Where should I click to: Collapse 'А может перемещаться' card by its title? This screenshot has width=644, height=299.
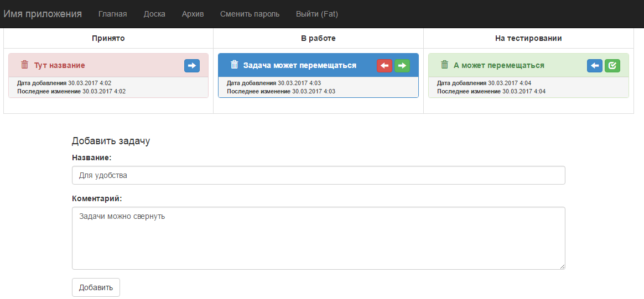[x=498, y=66]
